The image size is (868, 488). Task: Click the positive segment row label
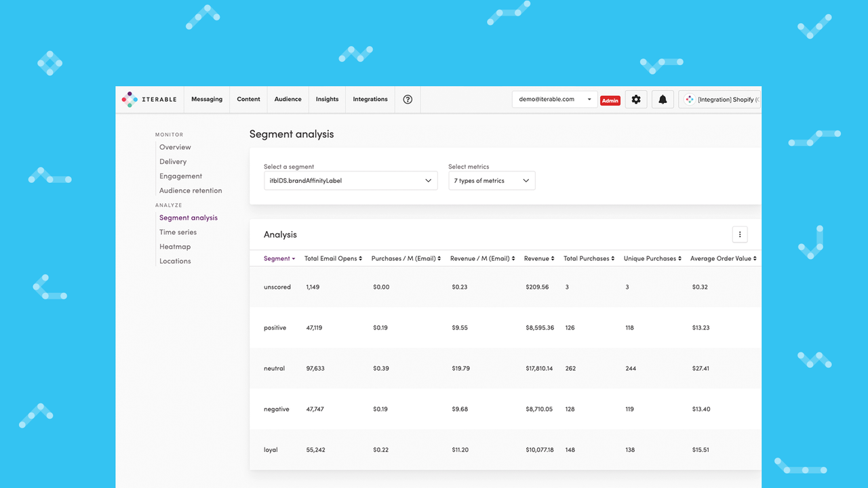(275, 327)
